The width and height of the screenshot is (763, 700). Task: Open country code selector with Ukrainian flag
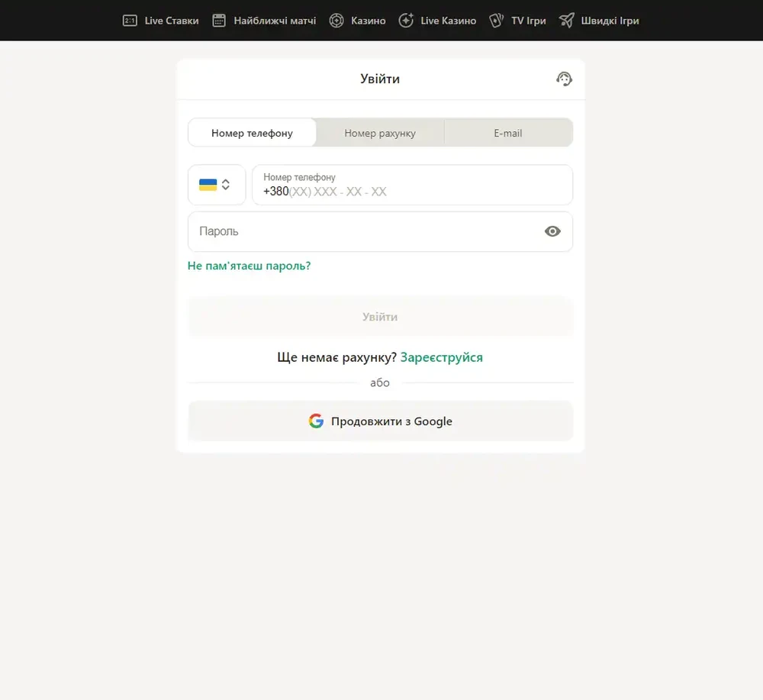(217, 185)
